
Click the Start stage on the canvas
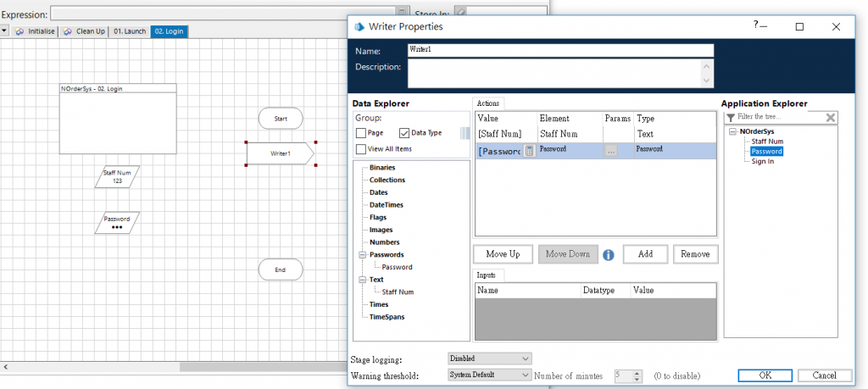[x=281, y=119]
